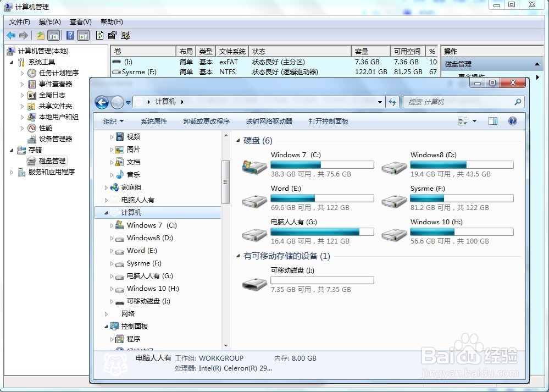549x392 pixels.
Task: Click the blue help question-mark toolbar icon
Action: [x=70, y=35]
